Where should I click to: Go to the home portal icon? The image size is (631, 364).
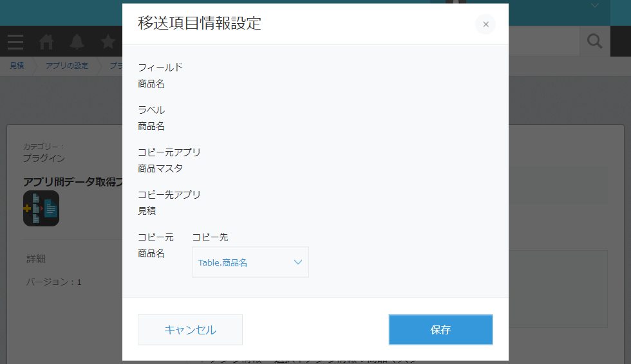point(46,41)
